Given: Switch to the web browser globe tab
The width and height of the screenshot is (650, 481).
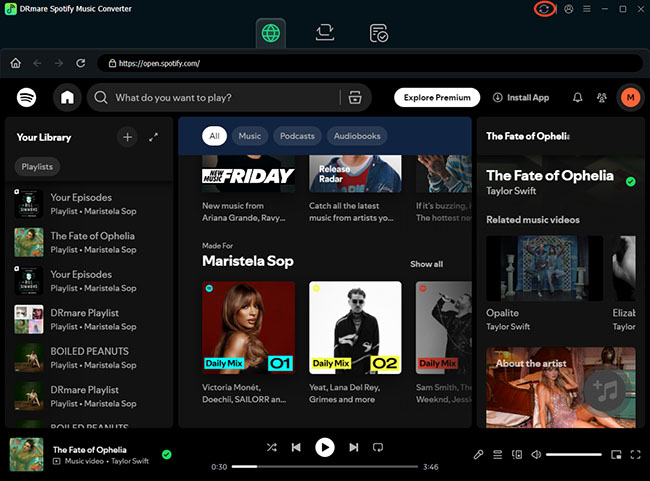Looking at the screenshot, I should [271, 33].
